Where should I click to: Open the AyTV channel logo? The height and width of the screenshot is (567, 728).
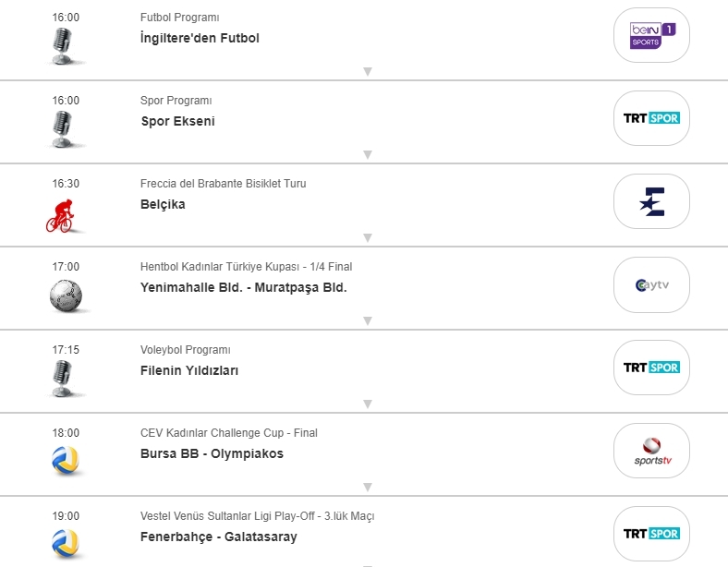click(651, 284)
